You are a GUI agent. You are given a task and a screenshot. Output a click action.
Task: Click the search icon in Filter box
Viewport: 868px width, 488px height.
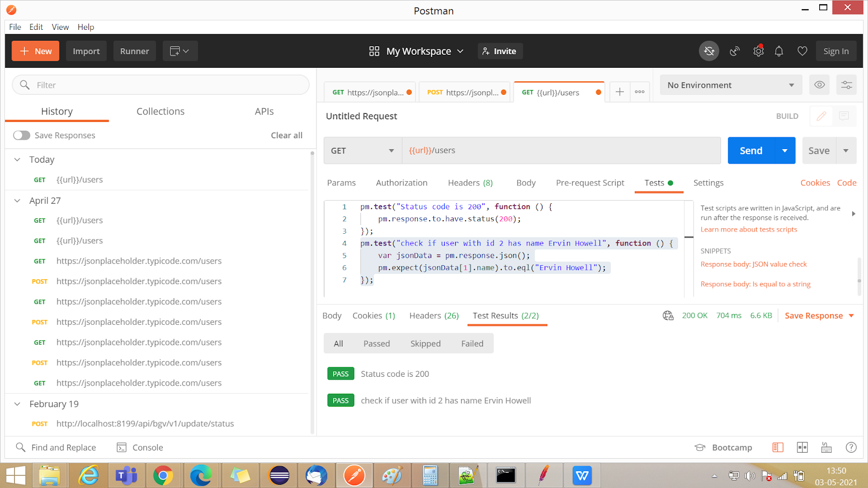click(x=24, y=85)
